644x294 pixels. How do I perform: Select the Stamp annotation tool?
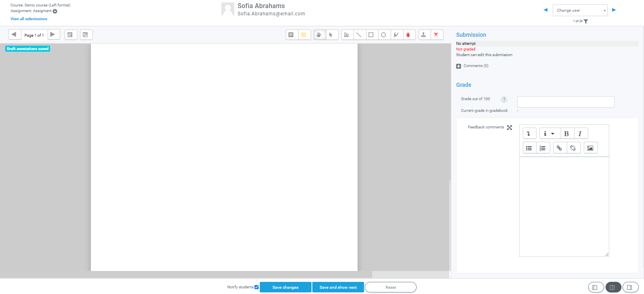[423, 35]
